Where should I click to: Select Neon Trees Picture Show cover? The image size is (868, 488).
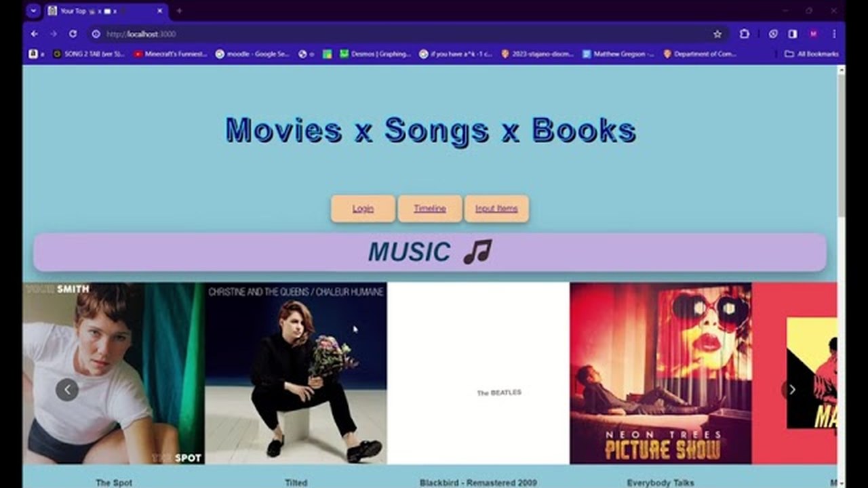coord(660,373)
